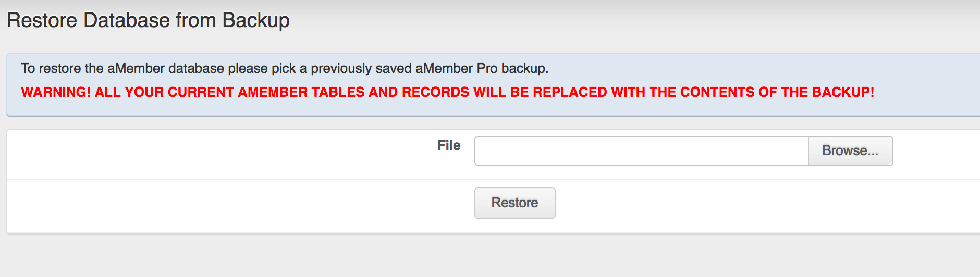Viewport: 980px width, 277px height.
Task: Click the File field label
Action: click(x=449, y=146)
